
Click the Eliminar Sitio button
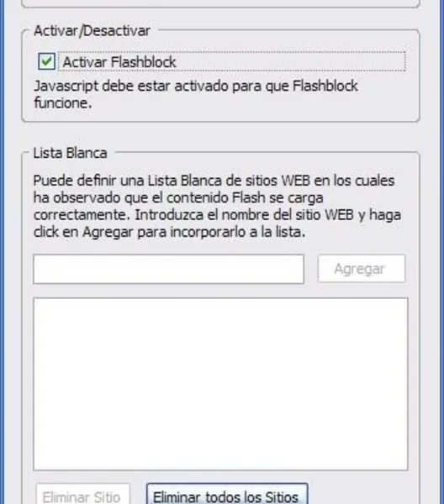coord(82,495)
